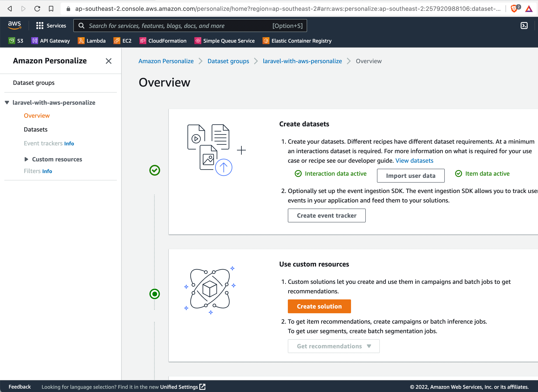The image size is (538, 392).
Task: Click the Interaction data active status indicator
Action: 330,174
